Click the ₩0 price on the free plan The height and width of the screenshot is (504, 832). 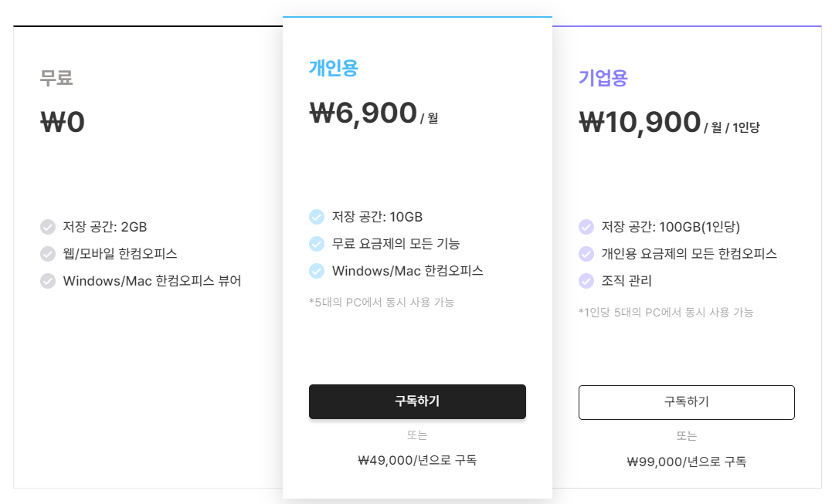point(63,120)
